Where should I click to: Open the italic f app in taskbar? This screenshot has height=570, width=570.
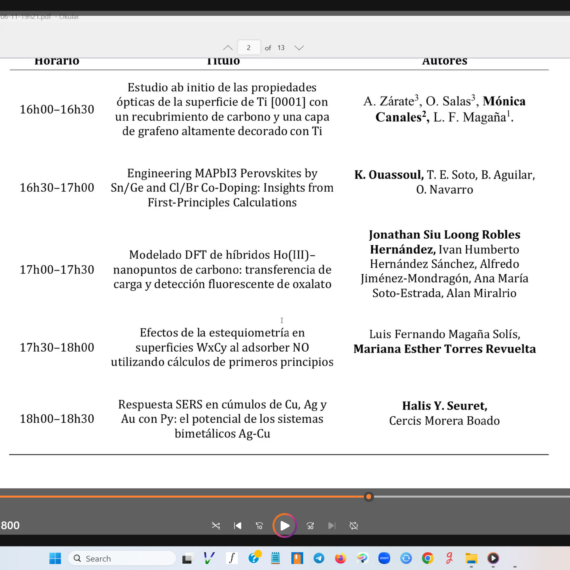click(x=232, y=558)
